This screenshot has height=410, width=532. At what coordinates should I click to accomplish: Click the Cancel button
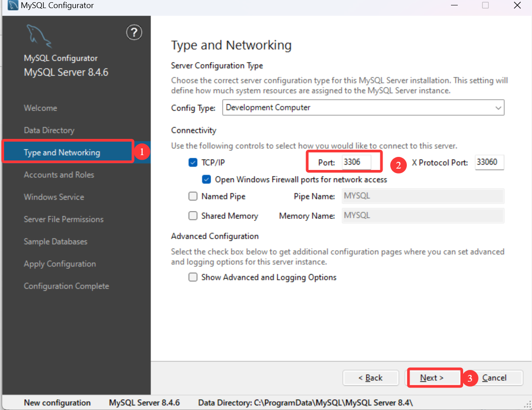point(494,378)
